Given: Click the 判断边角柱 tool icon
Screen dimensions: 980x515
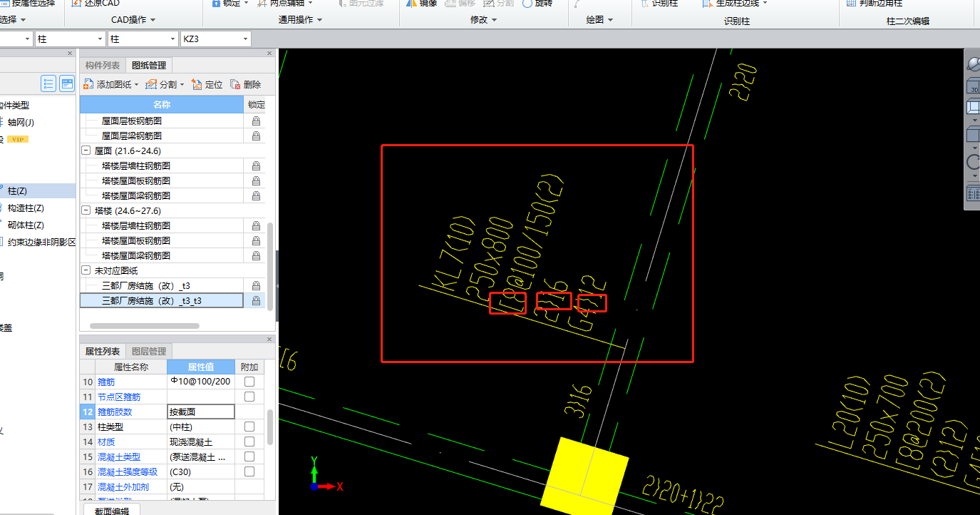Looking at the screenshot, I should 852,4.
